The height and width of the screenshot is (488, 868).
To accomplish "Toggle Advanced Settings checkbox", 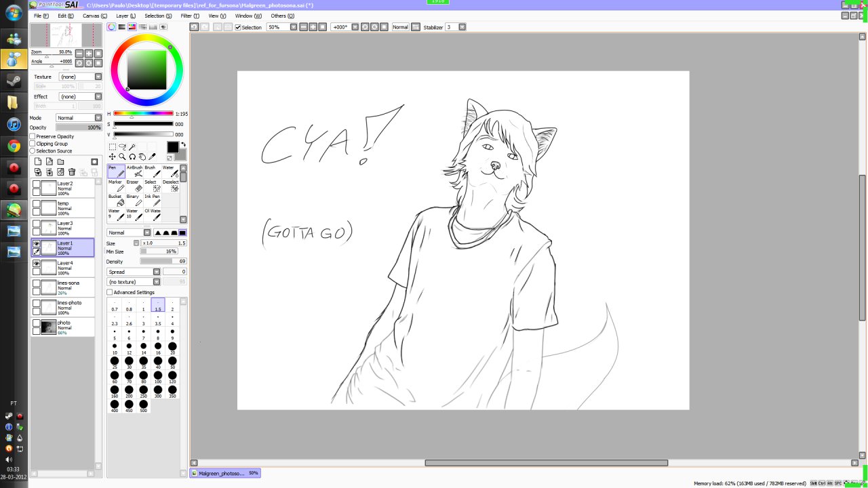I will coord(110,292).
